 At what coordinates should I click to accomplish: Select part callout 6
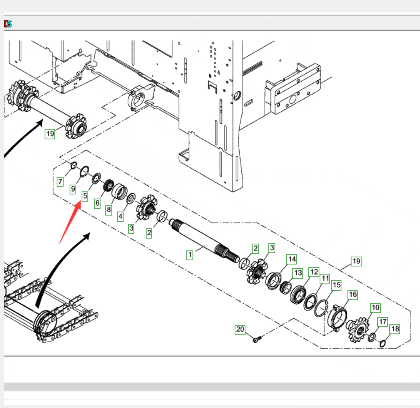97,203
